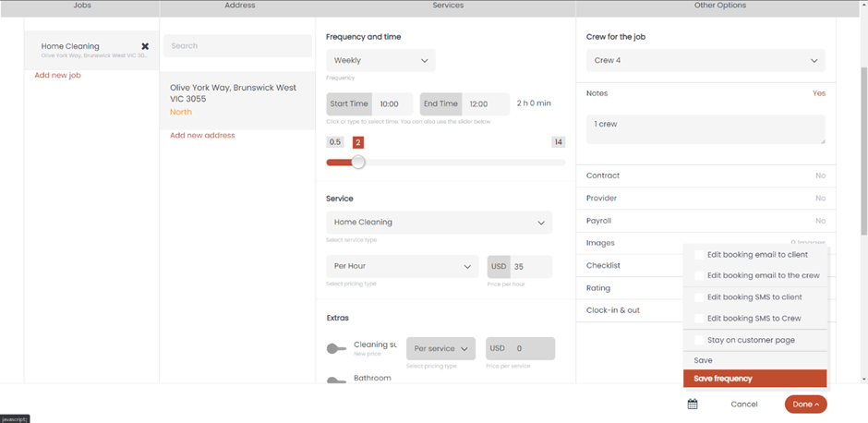Check Edit booking email to client
Viewport: 868px width, 423px height.
[x=699, y=255]
